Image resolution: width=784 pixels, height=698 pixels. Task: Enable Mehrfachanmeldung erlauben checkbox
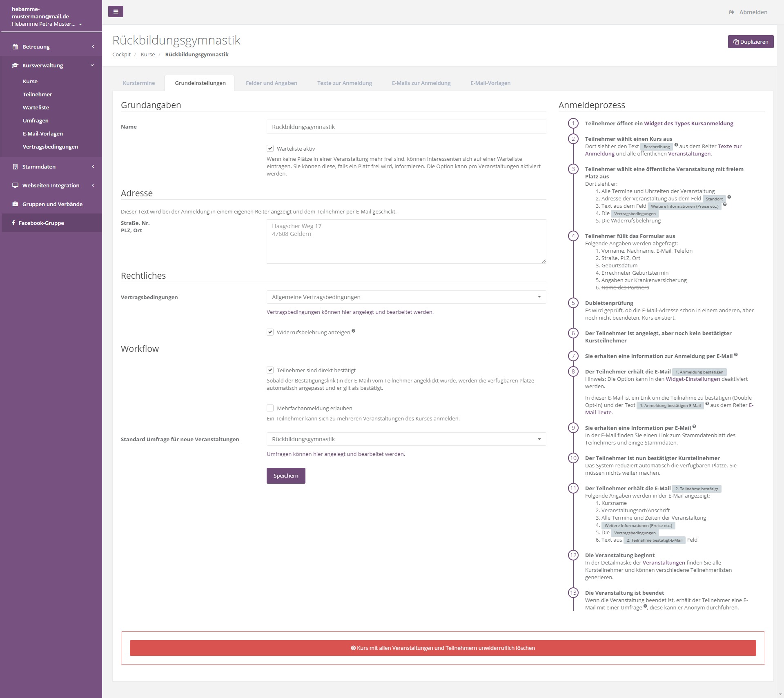270,408
